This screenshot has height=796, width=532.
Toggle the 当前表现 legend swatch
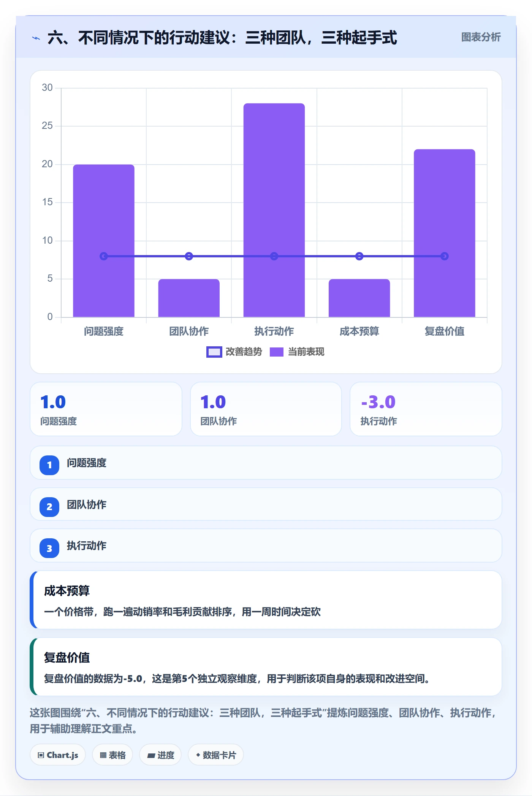tap(277, 352)
